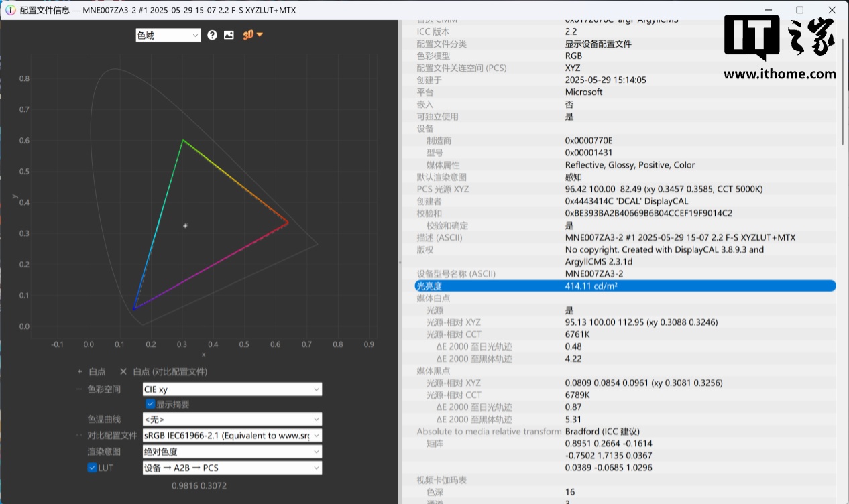
Task: Select the 媒体白点 row in the info list
Action: pyautogui.click(x=434, y=298)
